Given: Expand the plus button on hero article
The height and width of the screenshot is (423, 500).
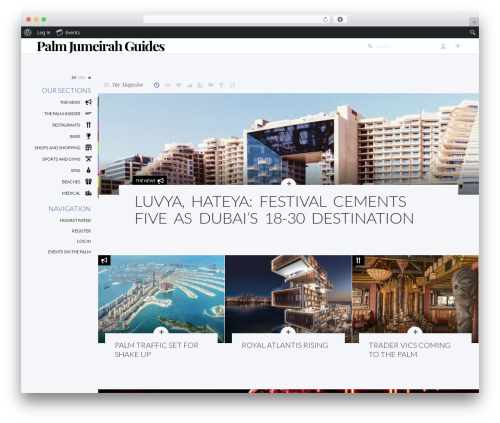Looking at the screenshot, I should tap(289, 183).
